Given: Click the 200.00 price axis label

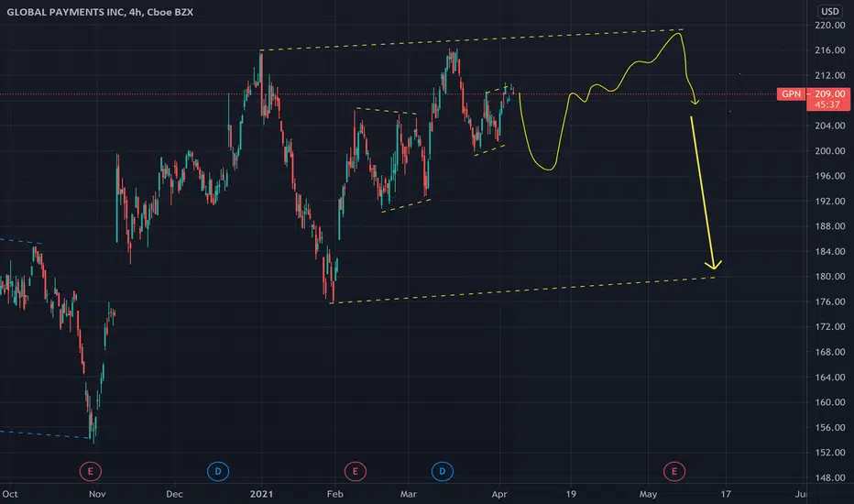Looking at the screenshot, I should [x=829, y=151].
